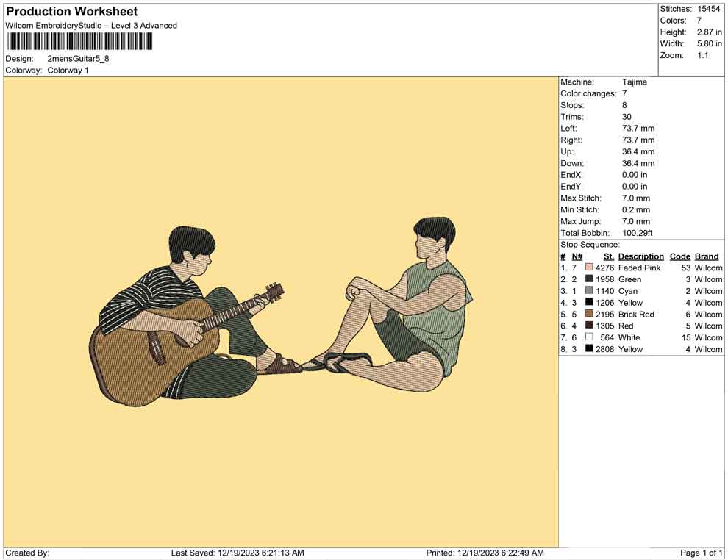Click the Stops value 8
The height and width of the screenshot is (560, 728).
[x=624, y=105]
